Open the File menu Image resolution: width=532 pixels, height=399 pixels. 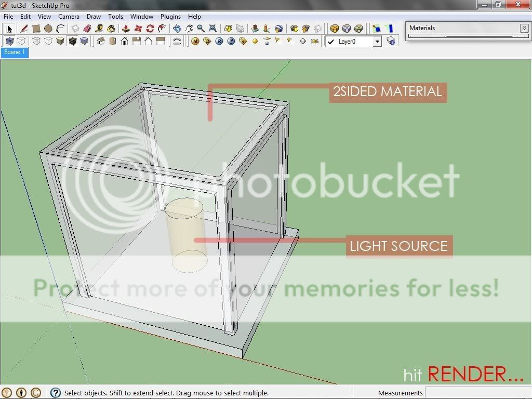8,16
